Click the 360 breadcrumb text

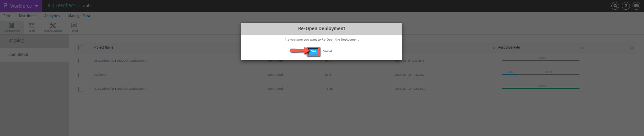click(87, 5)
